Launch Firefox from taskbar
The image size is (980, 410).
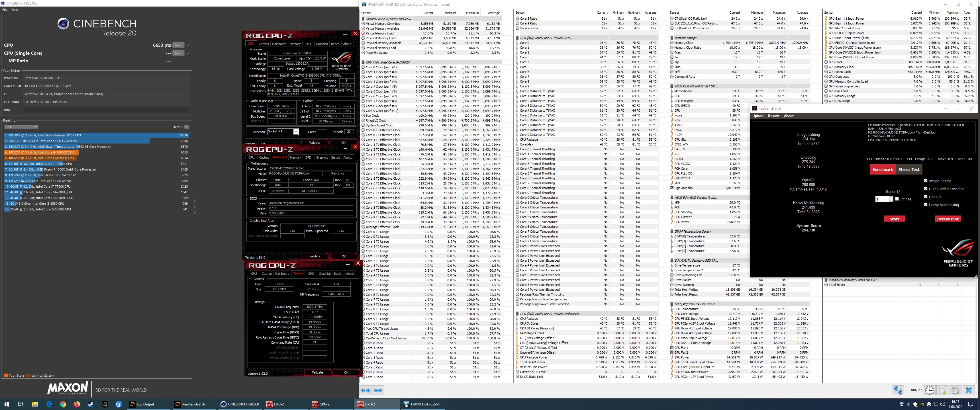point(77,404)
